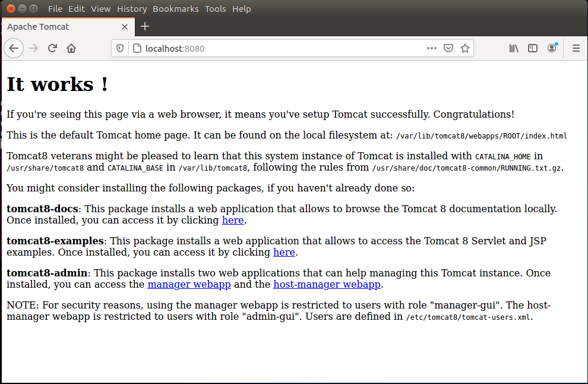Click the bold tomcat8-examples label
This screenshot has height=384, width=588.
point(55,241)
